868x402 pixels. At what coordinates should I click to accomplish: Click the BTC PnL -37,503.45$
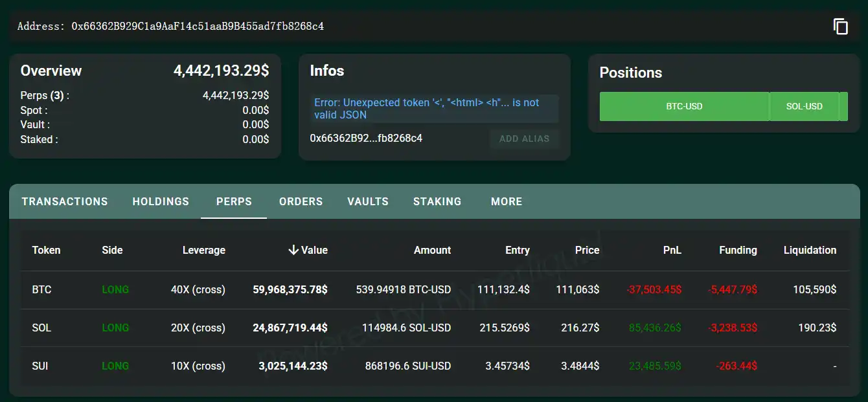(654, 289)
